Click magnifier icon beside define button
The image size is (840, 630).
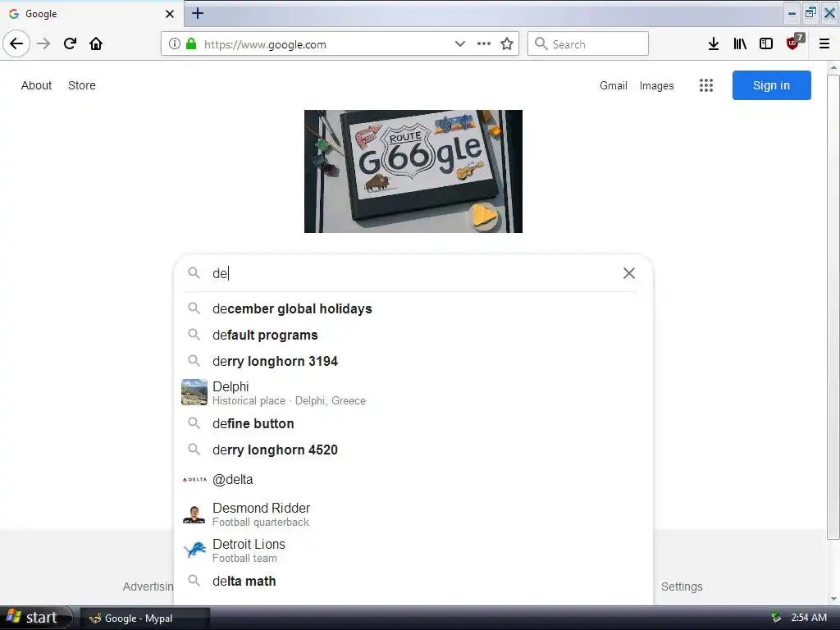(x=194, y=422)
